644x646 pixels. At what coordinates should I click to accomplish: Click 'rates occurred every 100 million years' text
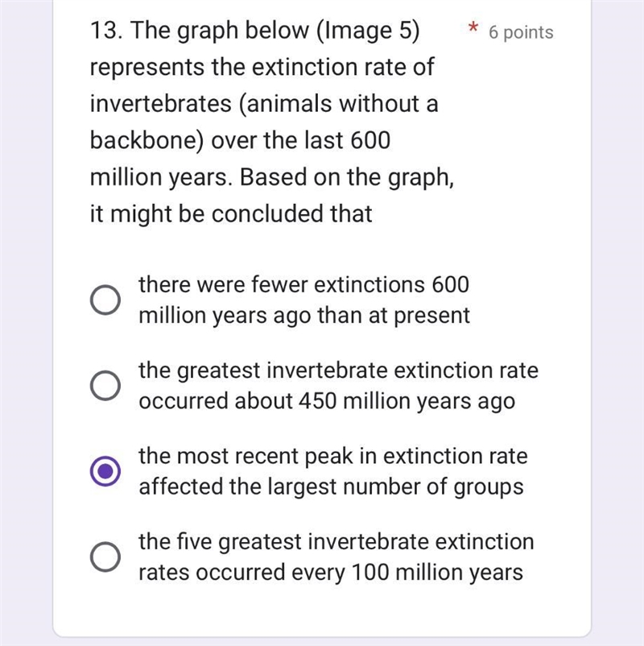pos(331,573)
